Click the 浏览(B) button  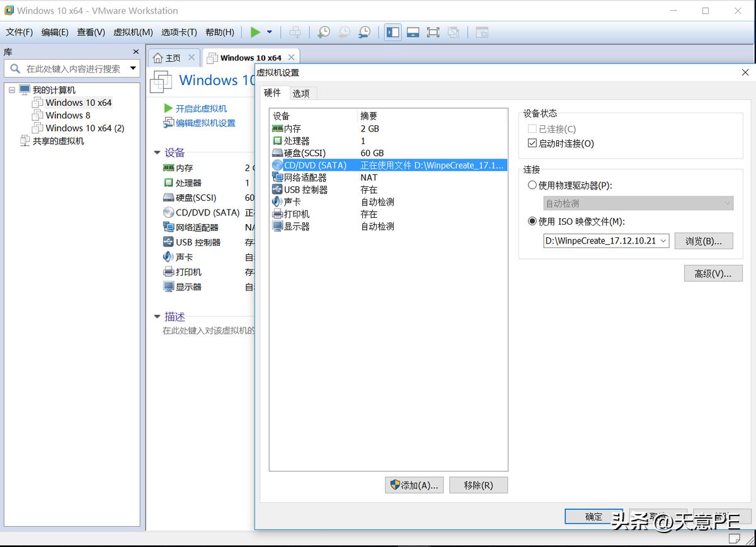pos(704,240)
